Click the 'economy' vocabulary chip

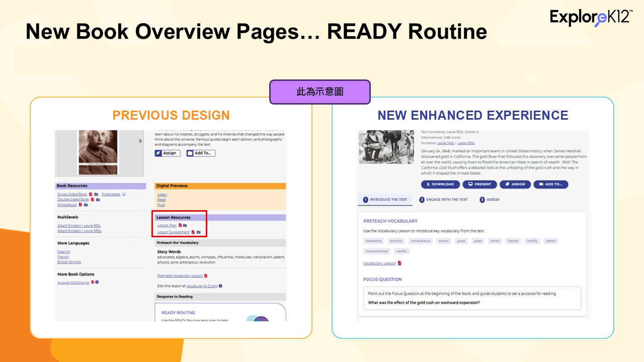click(396, 241)
